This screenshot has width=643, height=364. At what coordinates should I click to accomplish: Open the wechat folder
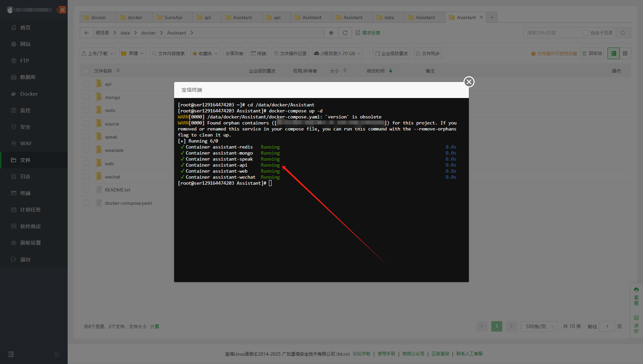point(112,177)
